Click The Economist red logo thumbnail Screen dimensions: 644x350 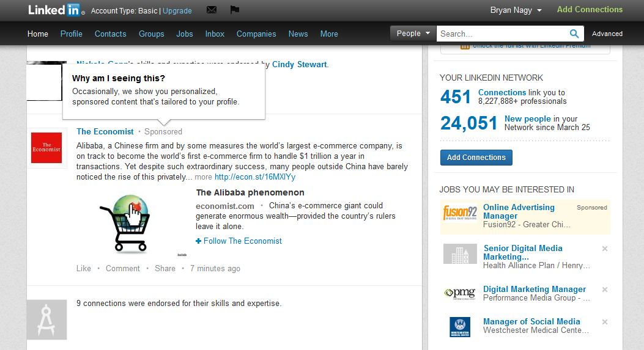click(x=46, y=148)
